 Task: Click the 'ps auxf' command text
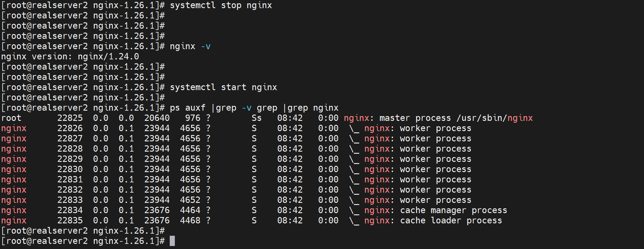coord(187,108)
